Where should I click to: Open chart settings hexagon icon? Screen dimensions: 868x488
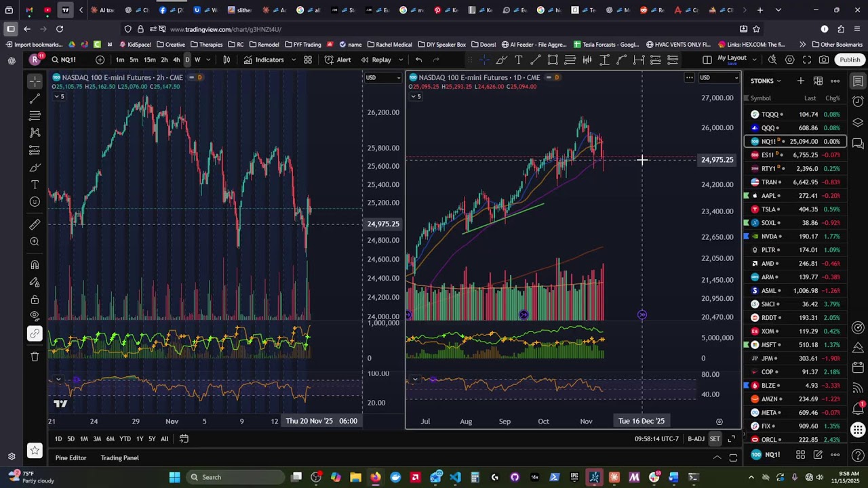pyautogui.click(x=789, y=60)
